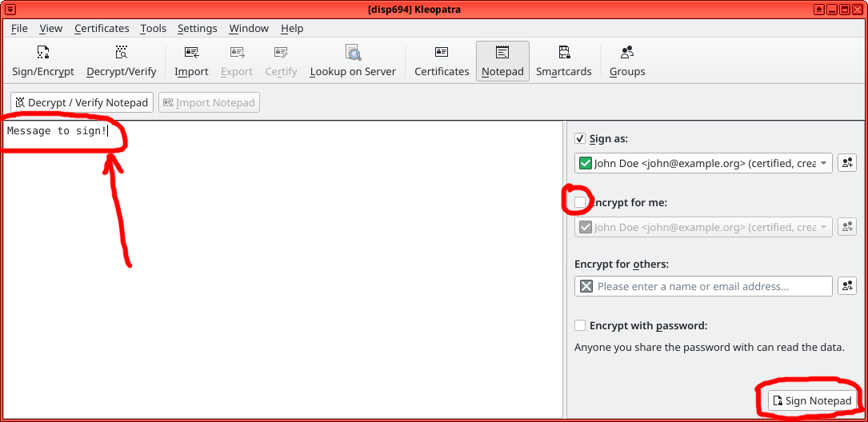Click the Encrypt for others address field
The width and height of the screenshot is (868, 422).
pyautogui.click(x=703, y=286)
